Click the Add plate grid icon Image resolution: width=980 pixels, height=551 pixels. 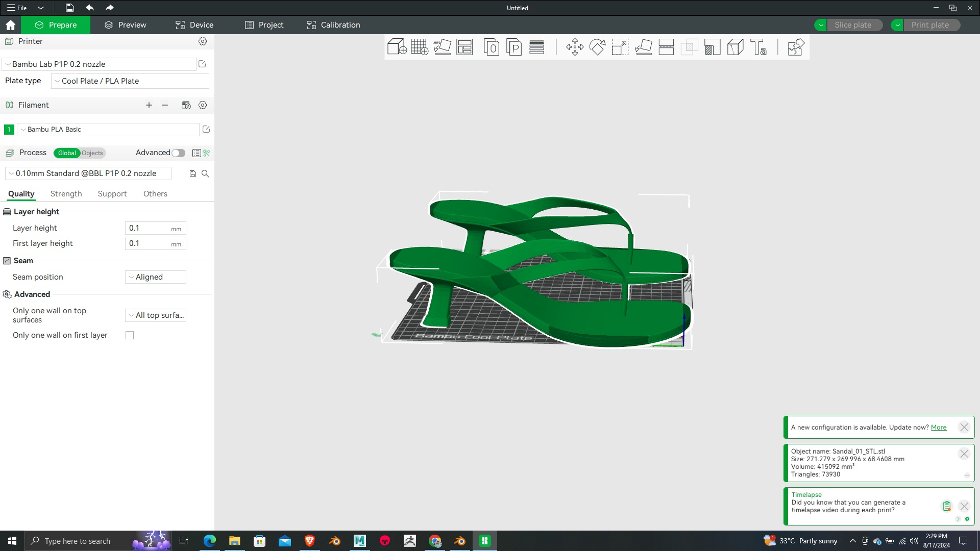pyautogui.click(x=420, y=47)
